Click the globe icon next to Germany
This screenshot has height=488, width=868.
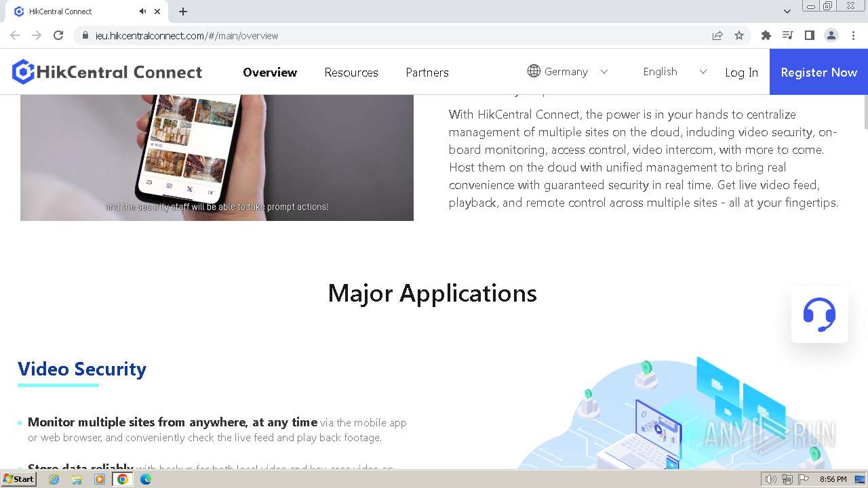[534, 71]
